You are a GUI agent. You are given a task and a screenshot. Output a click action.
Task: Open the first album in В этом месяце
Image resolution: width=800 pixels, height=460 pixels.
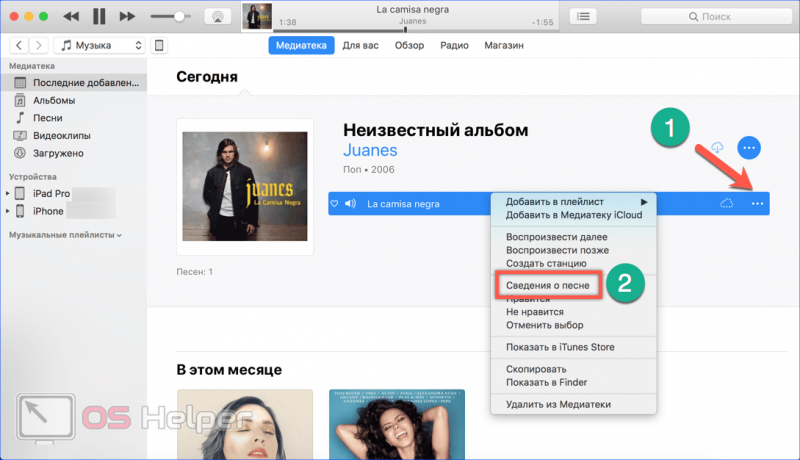pyautogui.click(x=245, y=425)
